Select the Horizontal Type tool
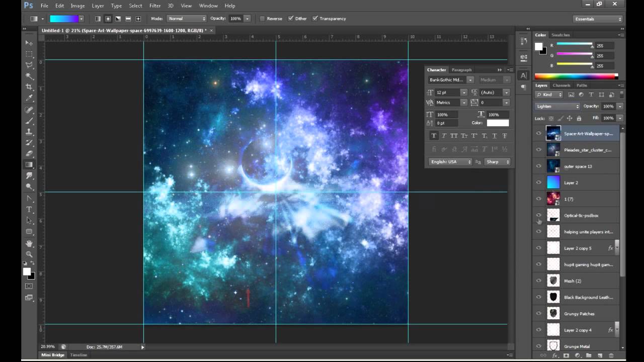The width and height of the screenshot is (644, 362). coord(29,210)
